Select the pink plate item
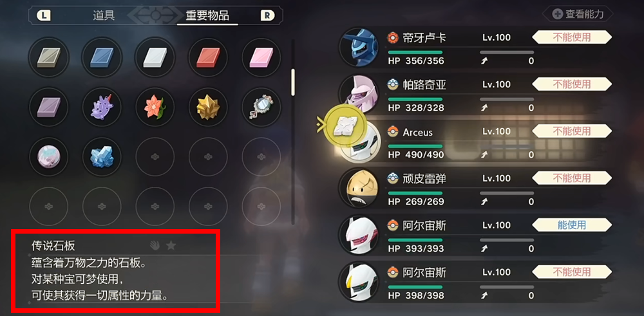The height and width of the screenshot is (316, 644). (x=261, y=58)
